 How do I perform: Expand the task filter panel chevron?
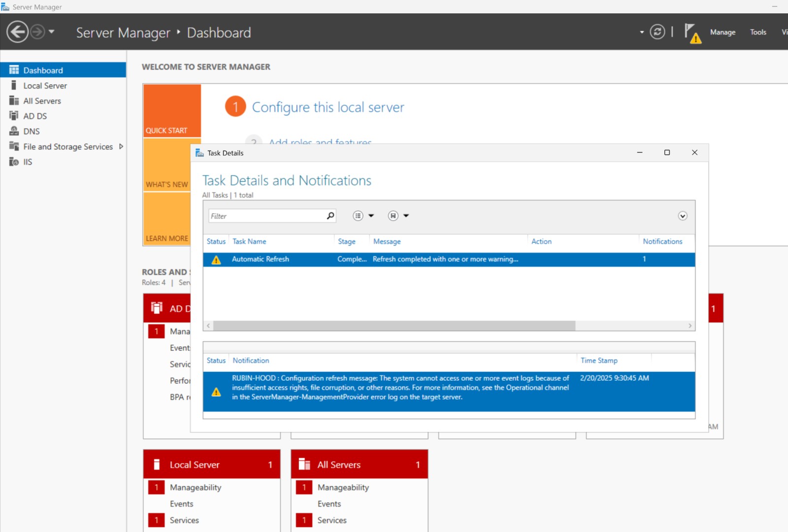[x=683, y=216]
